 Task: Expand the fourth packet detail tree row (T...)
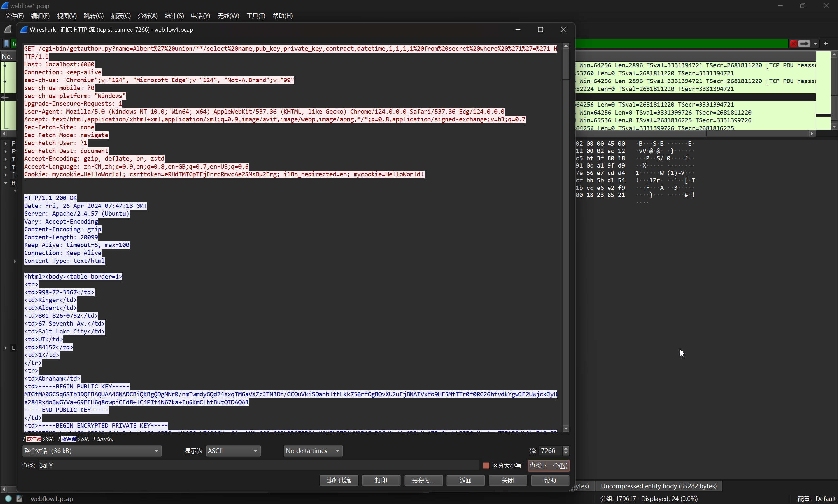(x=6, y=167)
